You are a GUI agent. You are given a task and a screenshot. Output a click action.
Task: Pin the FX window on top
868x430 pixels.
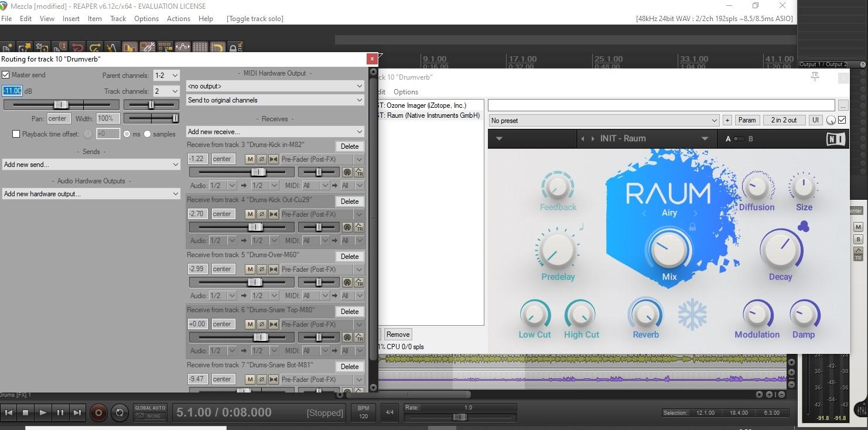point(815,77)
